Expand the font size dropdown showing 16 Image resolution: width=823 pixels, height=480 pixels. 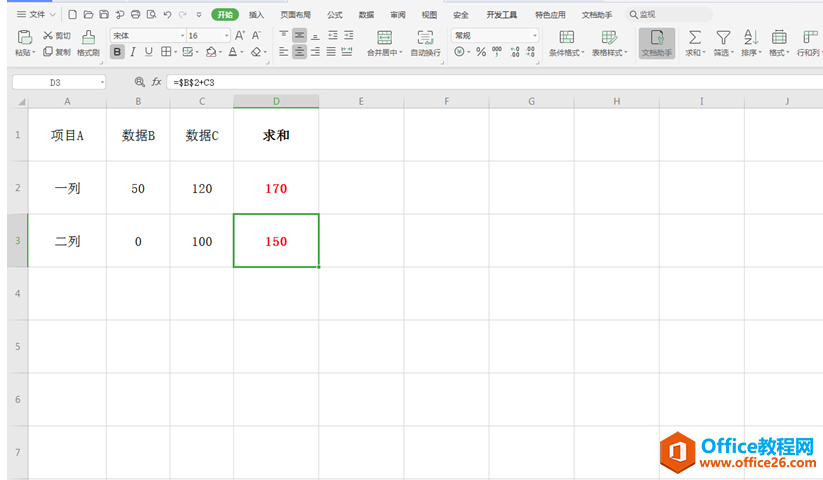[226, 35]
